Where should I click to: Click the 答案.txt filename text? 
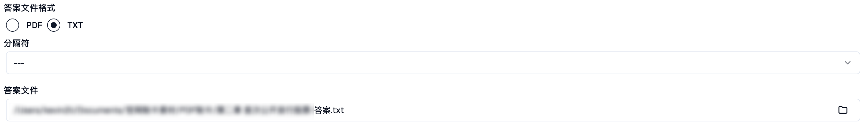[329, 110]
